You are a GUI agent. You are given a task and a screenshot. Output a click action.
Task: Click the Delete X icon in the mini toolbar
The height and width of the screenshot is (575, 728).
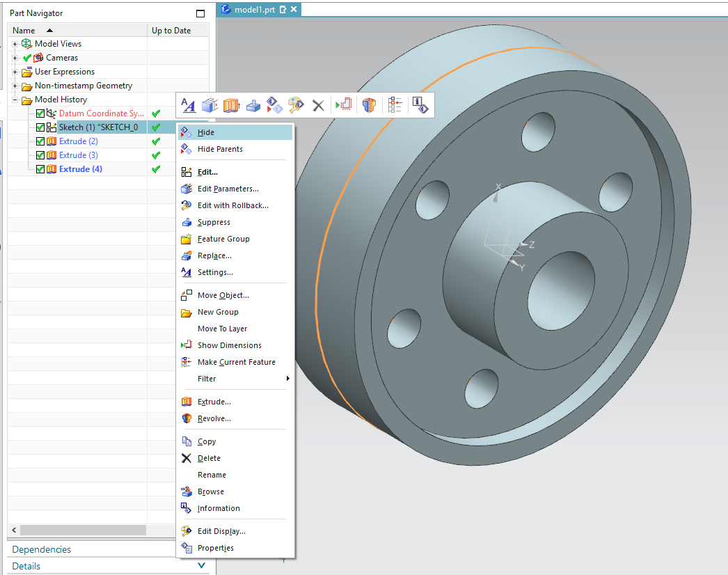pyautogui.click(x=318, y=105)
